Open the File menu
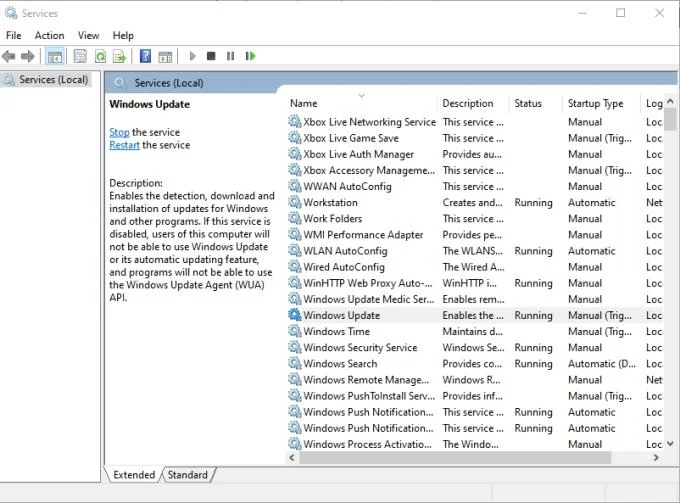Screen dimensions: 680x503 coord(13,36)
